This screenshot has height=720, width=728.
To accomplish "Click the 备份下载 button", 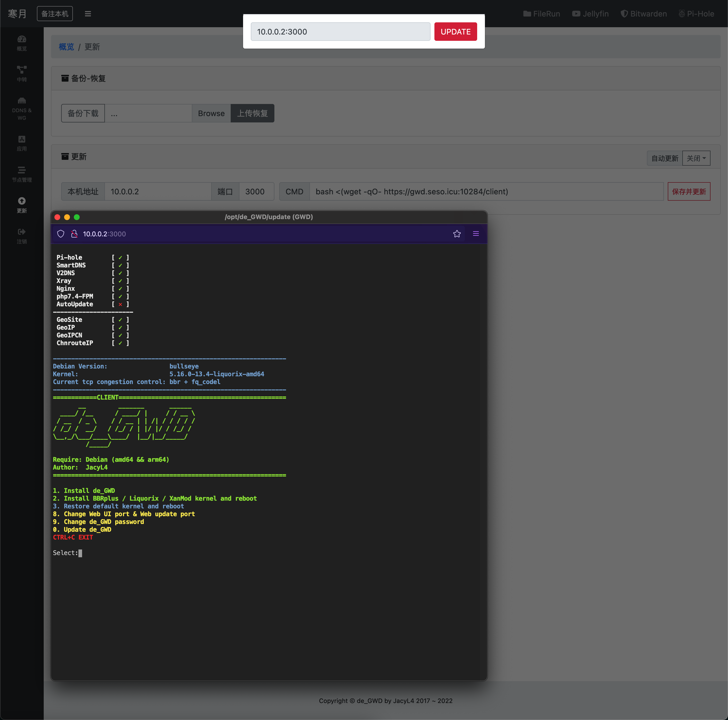I will point(83,113).
